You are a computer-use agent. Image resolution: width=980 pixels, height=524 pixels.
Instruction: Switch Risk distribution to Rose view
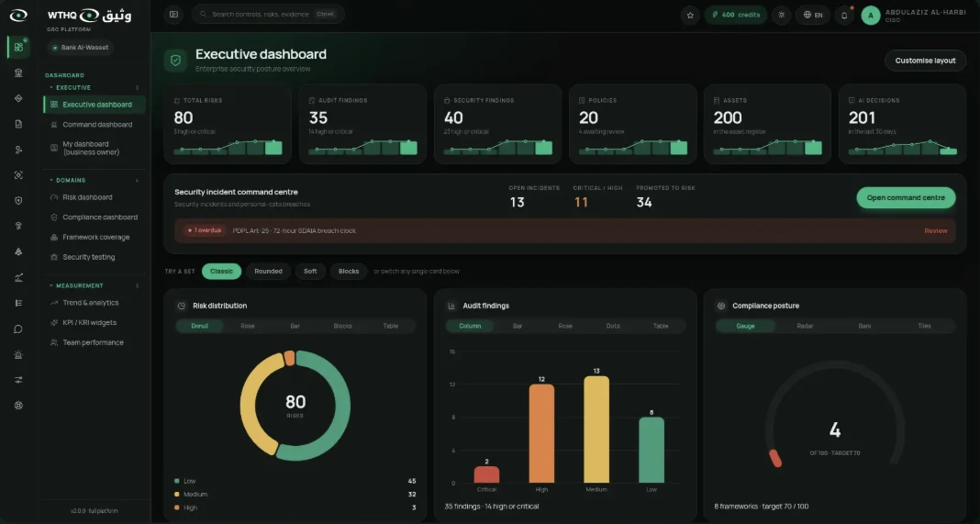[x=248, y=326]
